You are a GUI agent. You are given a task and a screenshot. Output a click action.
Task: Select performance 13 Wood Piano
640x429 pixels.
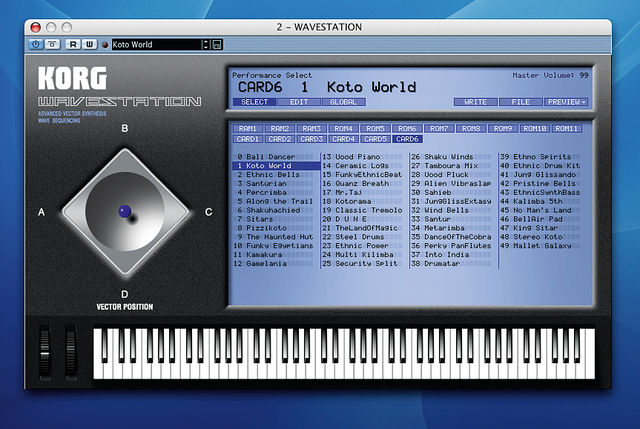(x=365, y=157)
